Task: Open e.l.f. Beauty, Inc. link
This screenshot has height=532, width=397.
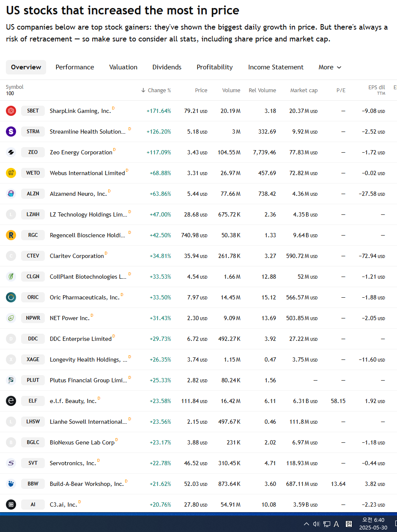Action: click(x=73, y=401)
